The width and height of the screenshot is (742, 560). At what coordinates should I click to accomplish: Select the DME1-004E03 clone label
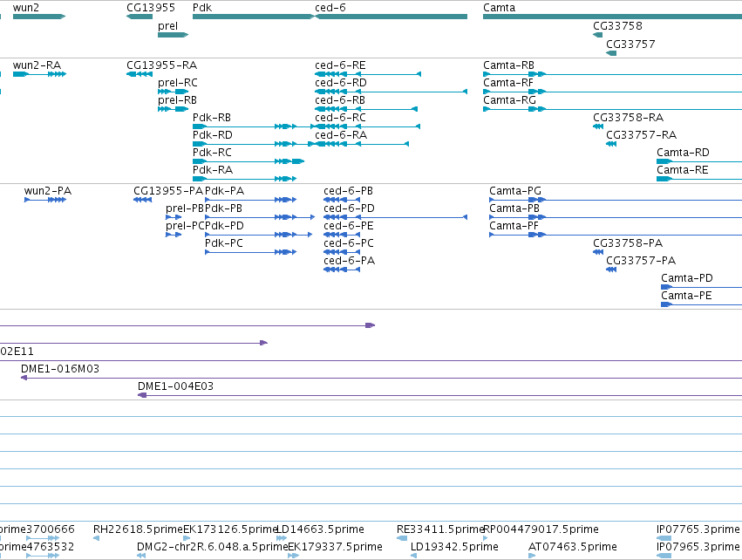pos(175,386)
